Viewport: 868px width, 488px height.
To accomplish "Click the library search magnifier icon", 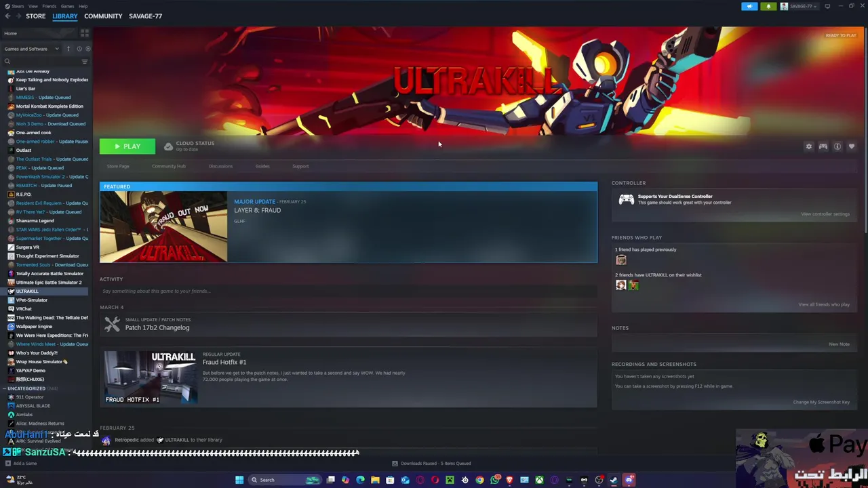I will 7,62.
